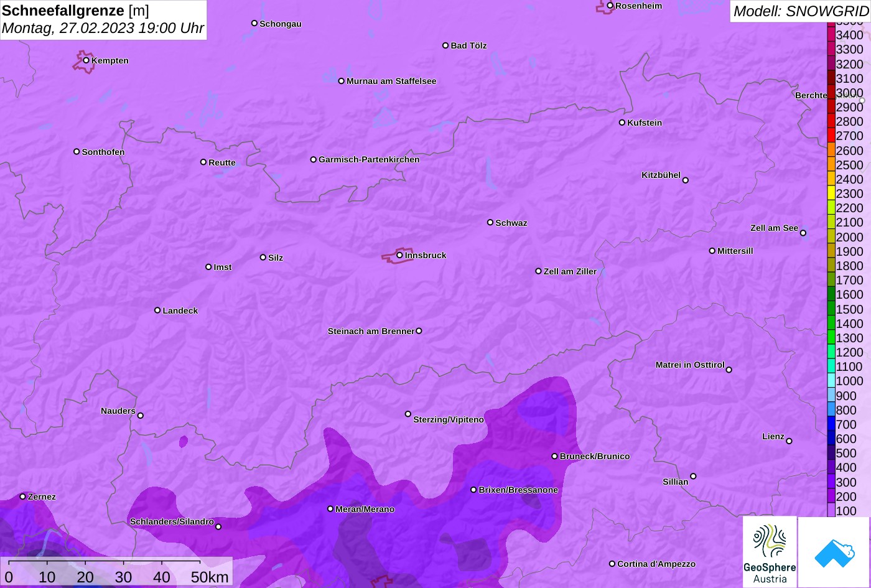Click the 3400 value in the legend
Image resolution: width=871 pixels, height=588 pixels.
click(850, 35)
